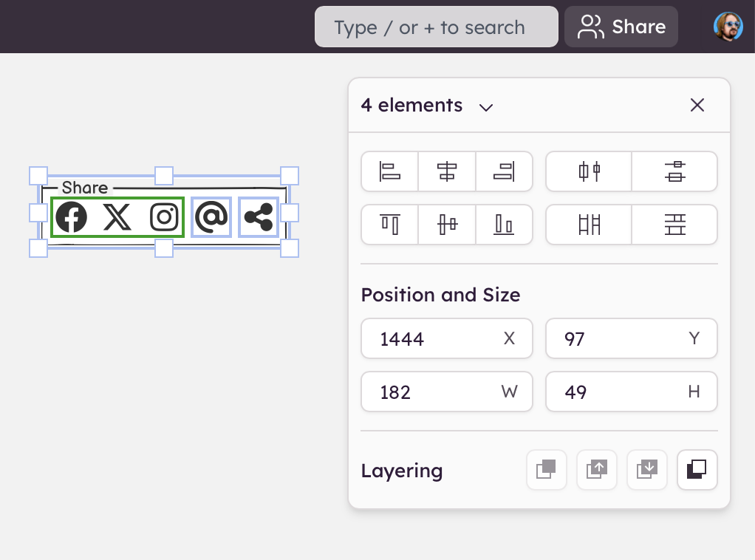The height and width of the screenshot is (560, 755).
Task: Align elements to horizontal center
Action: click(447, 171)
